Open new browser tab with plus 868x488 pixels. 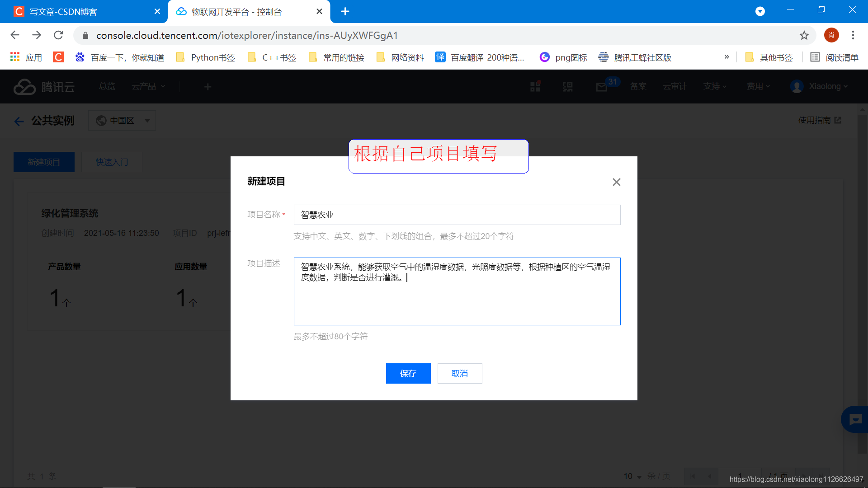click(x=345, y=11)
